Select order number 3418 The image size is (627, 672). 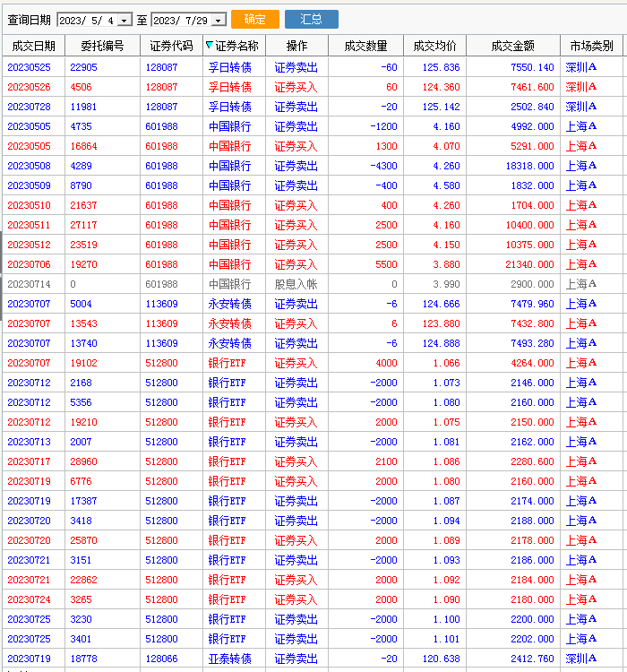pos(81,521)
